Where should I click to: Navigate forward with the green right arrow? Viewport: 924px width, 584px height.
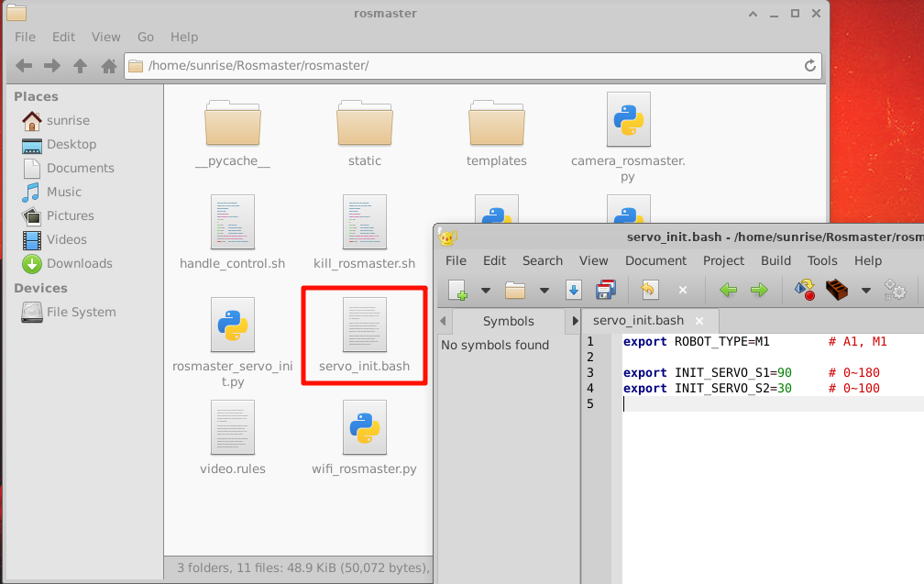coord(759,291)
